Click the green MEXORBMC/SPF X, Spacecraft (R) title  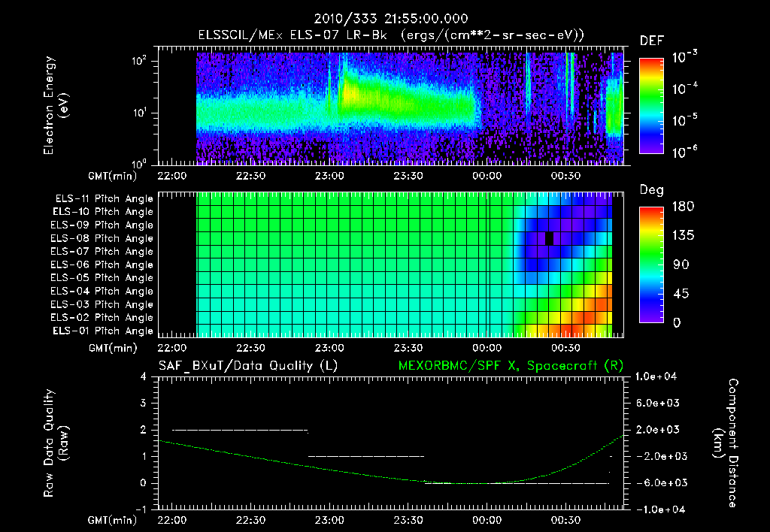click(511, 366)
